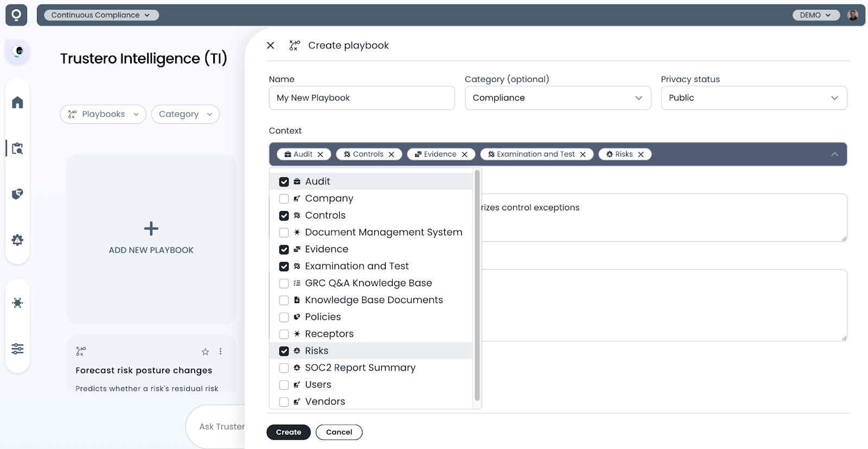868x449 pixels.
Task: Open the Category filter dropdown
Action: click(x=185, y=114)
